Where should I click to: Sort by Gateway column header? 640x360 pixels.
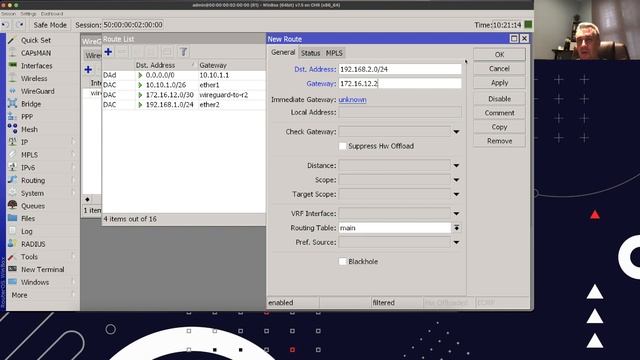tap(231, 65)
